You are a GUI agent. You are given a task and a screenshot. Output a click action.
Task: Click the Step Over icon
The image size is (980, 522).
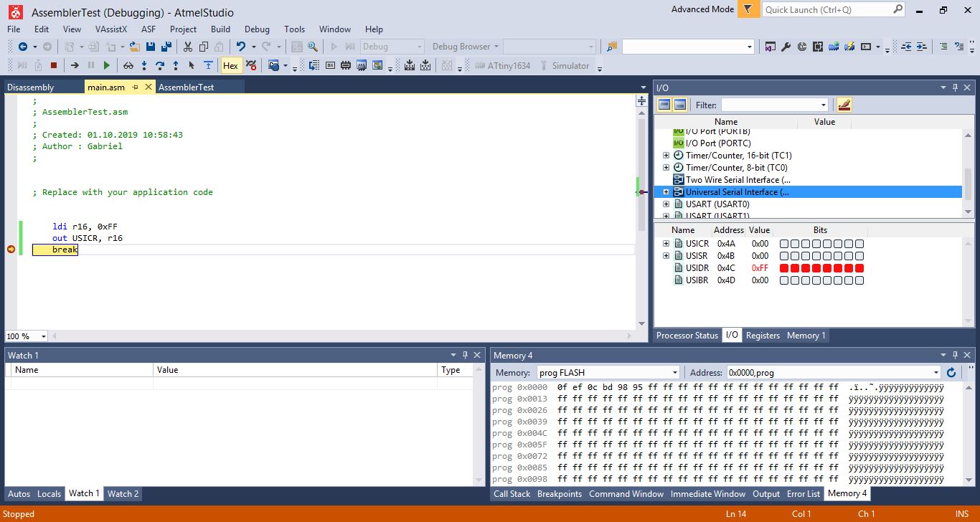(x=160, y=65)
